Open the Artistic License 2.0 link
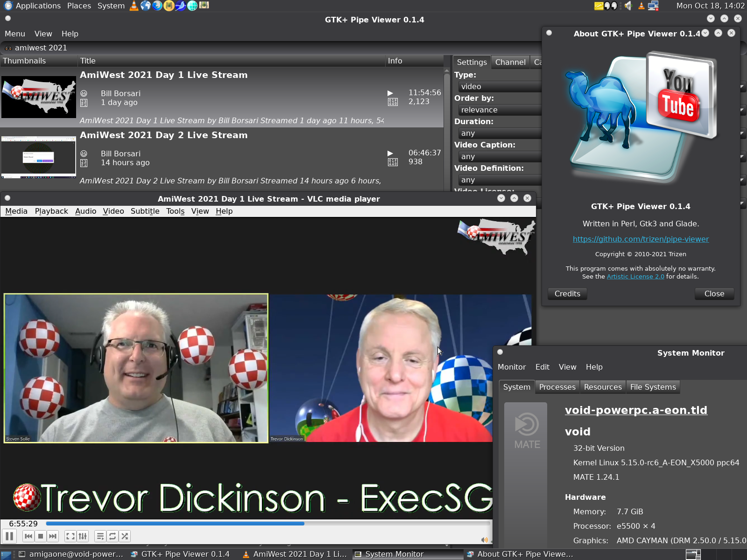This screenshot has height=560, width=747. [x=635, y=276]
